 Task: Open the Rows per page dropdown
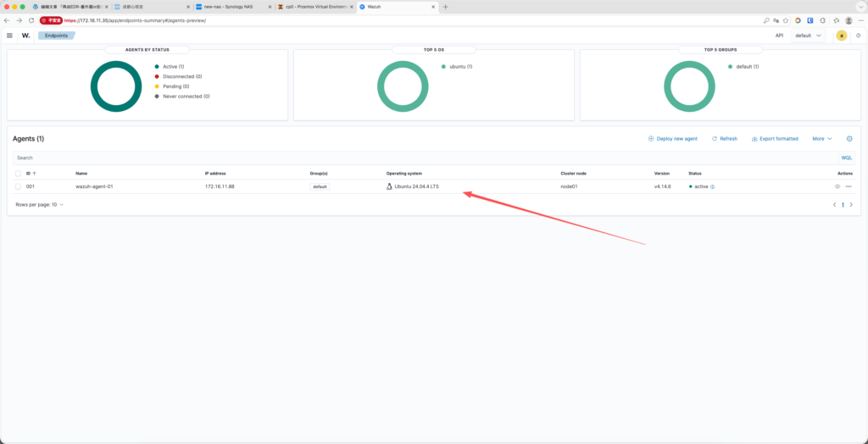pyautogui.click(x=39, y=205)
